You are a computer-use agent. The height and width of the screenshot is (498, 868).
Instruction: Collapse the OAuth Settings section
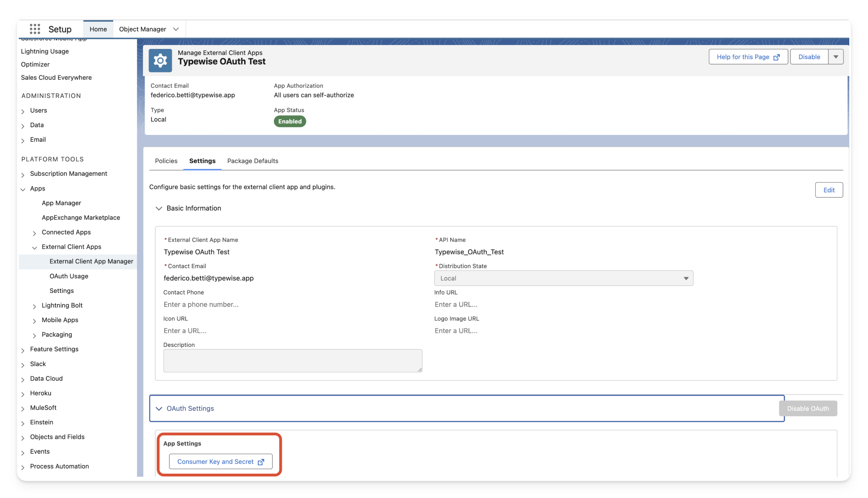pos(159,409)
